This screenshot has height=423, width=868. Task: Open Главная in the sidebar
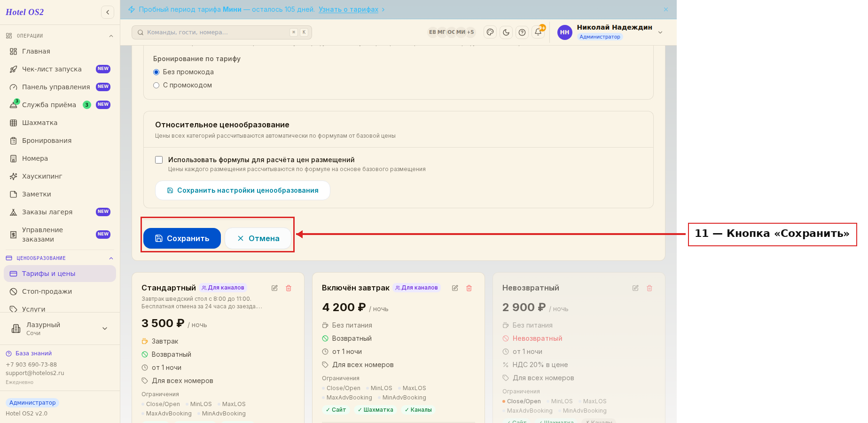click(x=60, y=51)
